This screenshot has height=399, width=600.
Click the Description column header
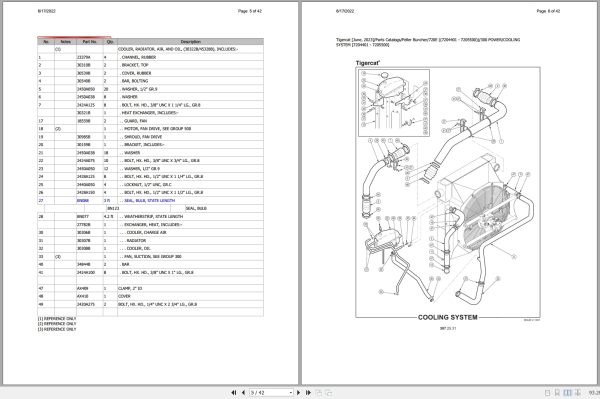tap(191, 41)
